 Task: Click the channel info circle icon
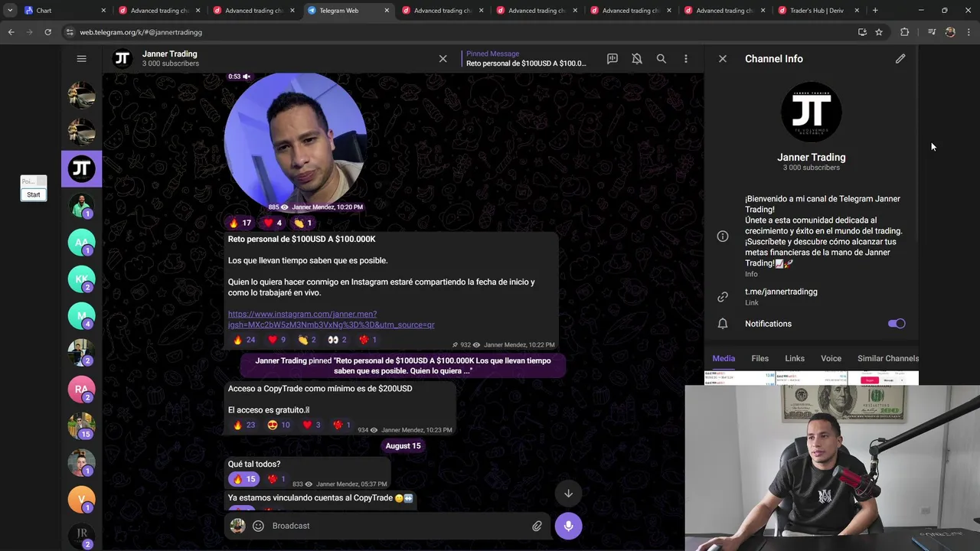click(723, 236)
